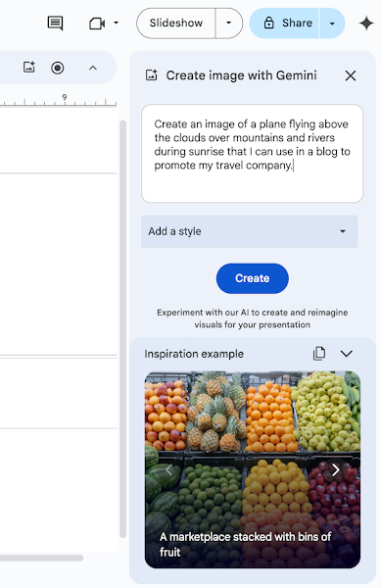Click the Meet video camera icon
The height and width of the screenshot is (588, 381).
(x=97, y=24)
